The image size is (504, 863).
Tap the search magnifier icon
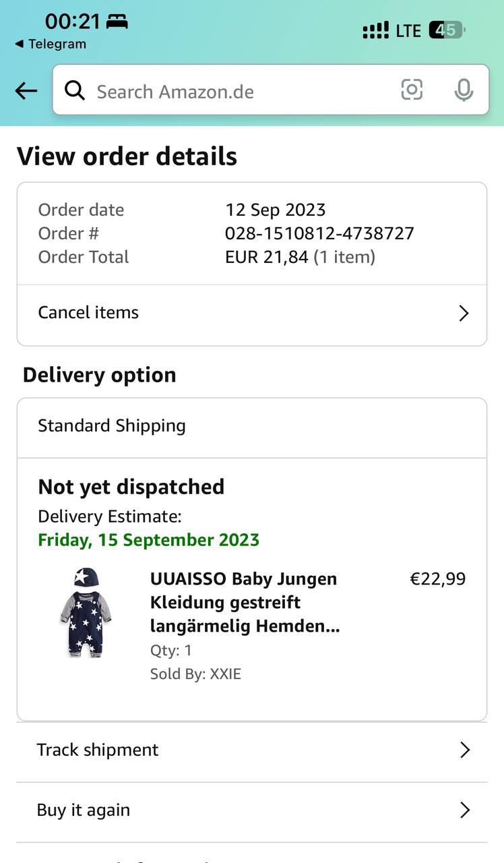pos(75,90)
